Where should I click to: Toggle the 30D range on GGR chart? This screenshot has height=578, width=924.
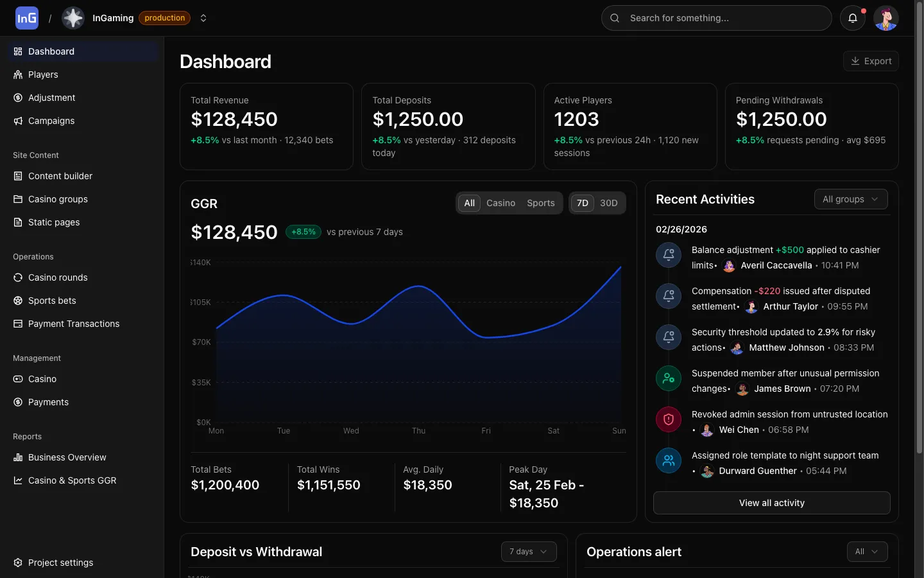click(x=608, y=203)
